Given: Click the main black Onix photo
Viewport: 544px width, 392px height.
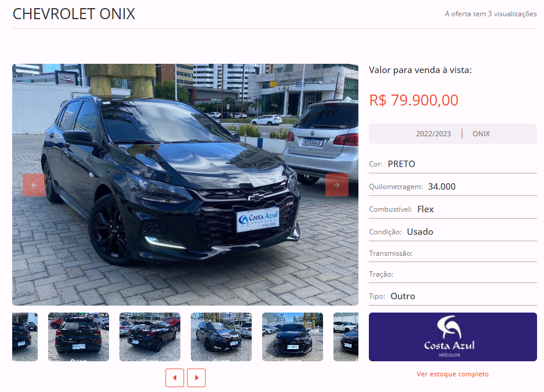Looking at the screenshot, I should pyautogui.click(x=185, y=184).
